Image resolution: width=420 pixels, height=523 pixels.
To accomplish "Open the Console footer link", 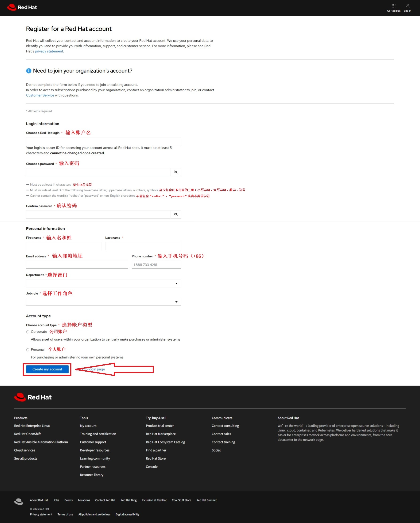I will point(152,467).
